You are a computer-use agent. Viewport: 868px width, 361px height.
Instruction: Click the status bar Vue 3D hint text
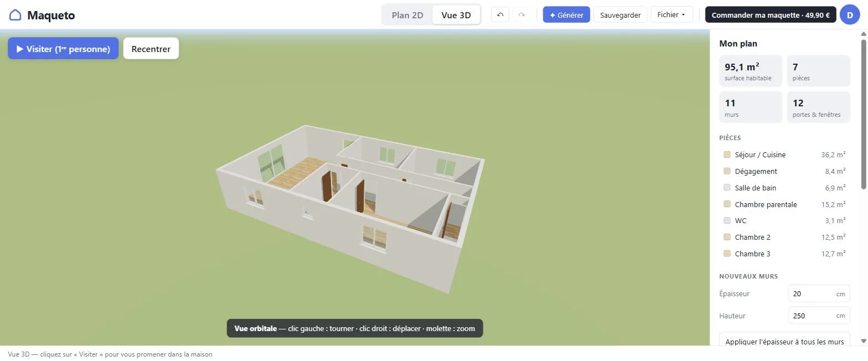[x=110, y=354]
